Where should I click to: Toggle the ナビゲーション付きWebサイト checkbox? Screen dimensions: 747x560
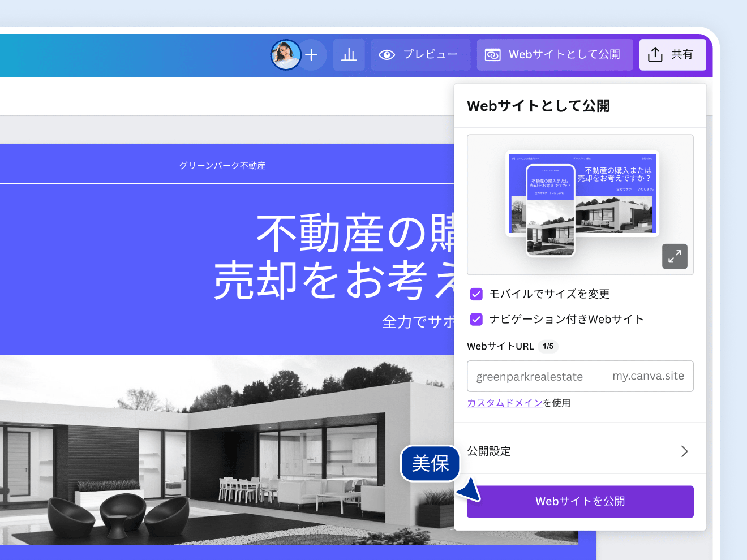point(476,320)
